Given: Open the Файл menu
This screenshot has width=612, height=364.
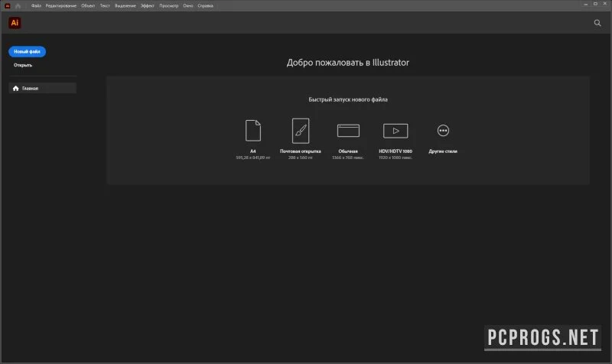Looking at the screenshot, I should (x=36, y=6).
